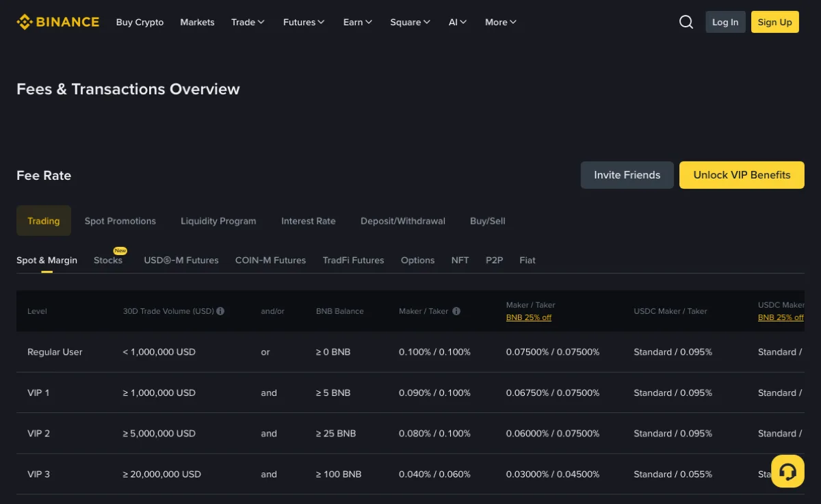
Task: Click the 'Fees & Transactions Overview' page title
Action: coord(128,89)
